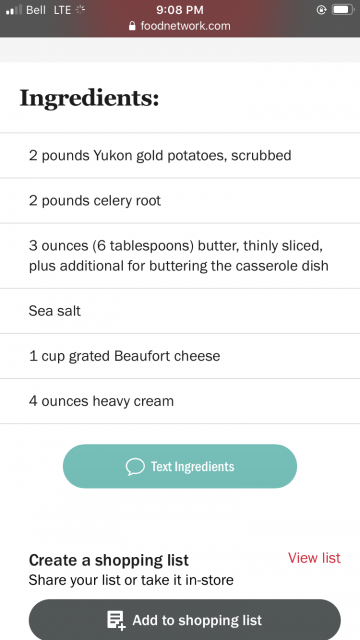Select the 3 ounces butter ingredient row
360x640 pixels.
pos(180,256)
